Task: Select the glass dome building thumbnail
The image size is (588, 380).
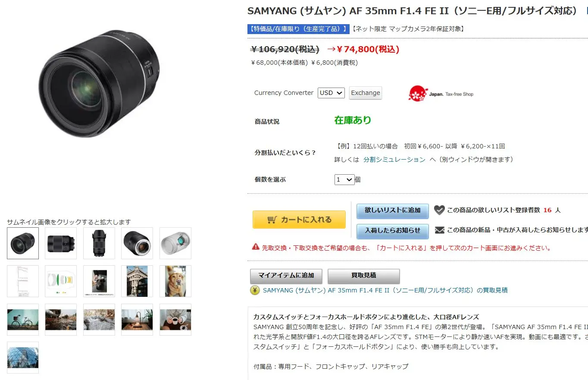Action: (23, 358)
